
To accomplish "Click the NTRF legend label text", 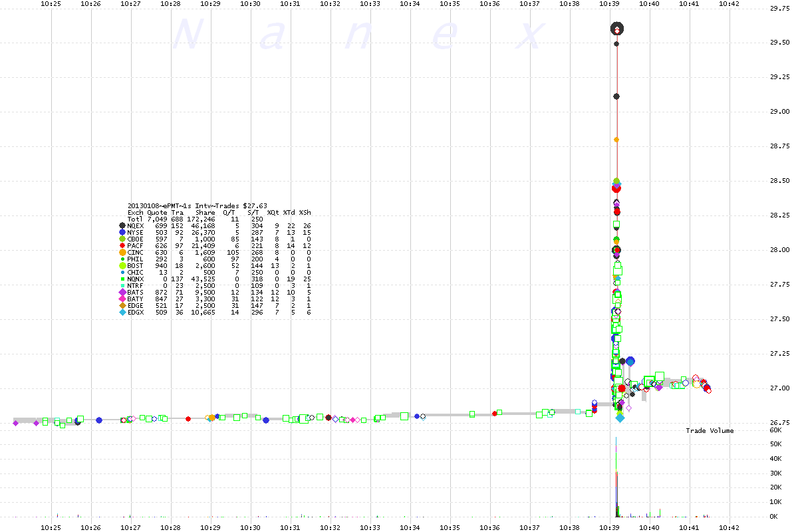I will (x=135, y=286).
